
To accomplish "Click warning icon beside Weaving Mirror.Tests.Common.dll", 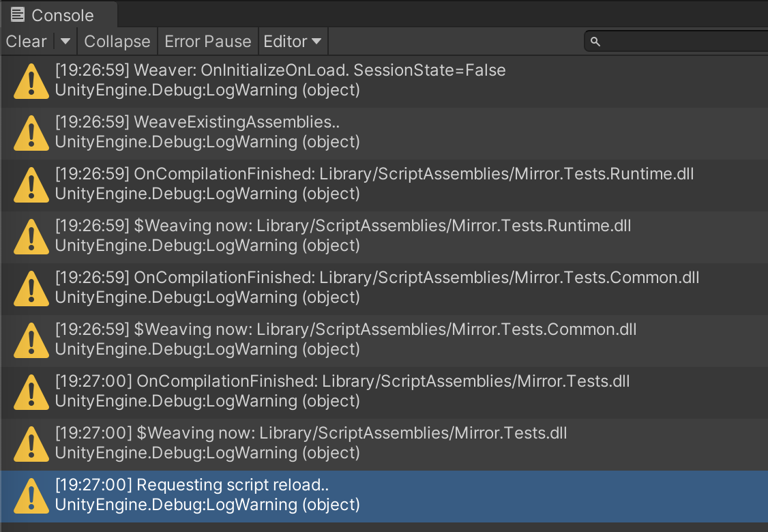I will [x=30, y=339].
